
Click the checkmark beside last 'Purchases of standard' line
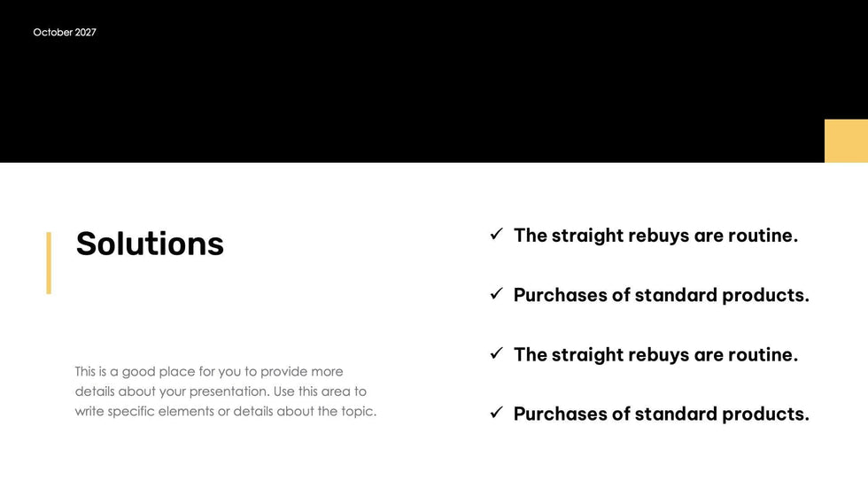point(497,413)
